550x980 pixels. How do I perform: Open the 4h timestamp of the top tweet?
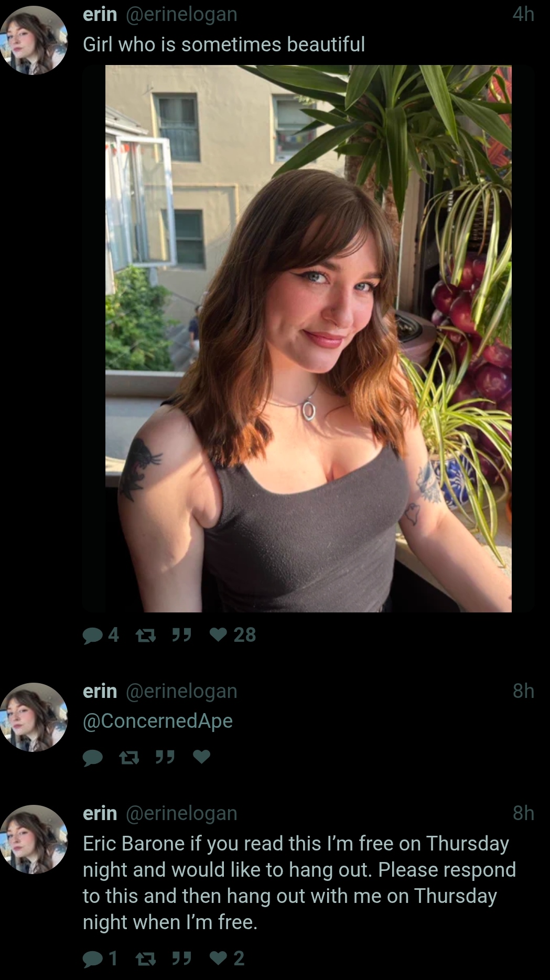523,14
